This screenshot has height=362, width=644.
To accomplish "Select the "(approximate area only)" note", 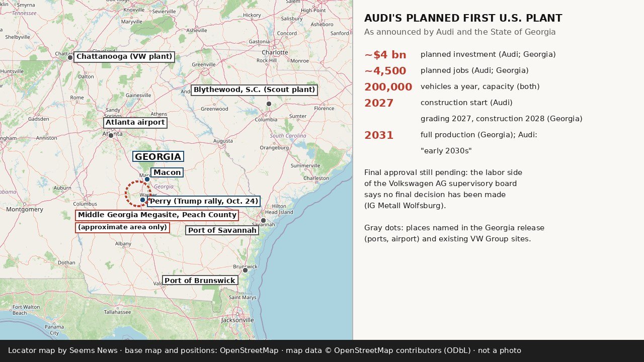I will (122, 227).
